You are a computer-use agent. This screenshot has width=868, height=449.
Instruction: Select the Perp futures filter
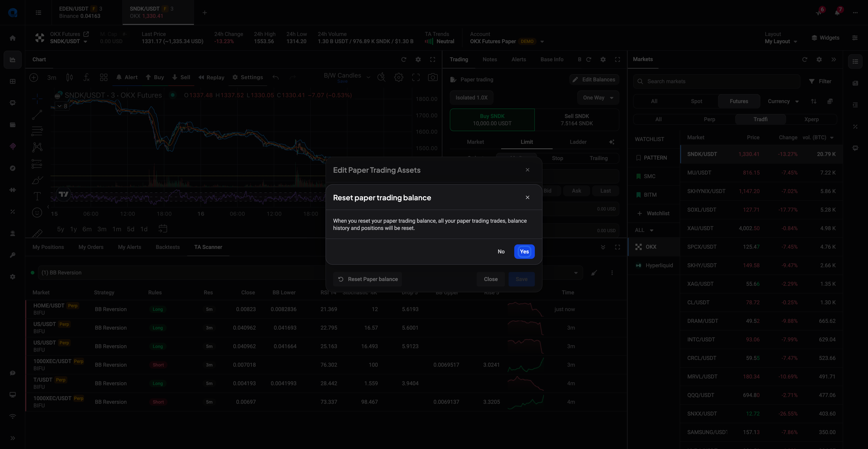(x=709, y=119)
